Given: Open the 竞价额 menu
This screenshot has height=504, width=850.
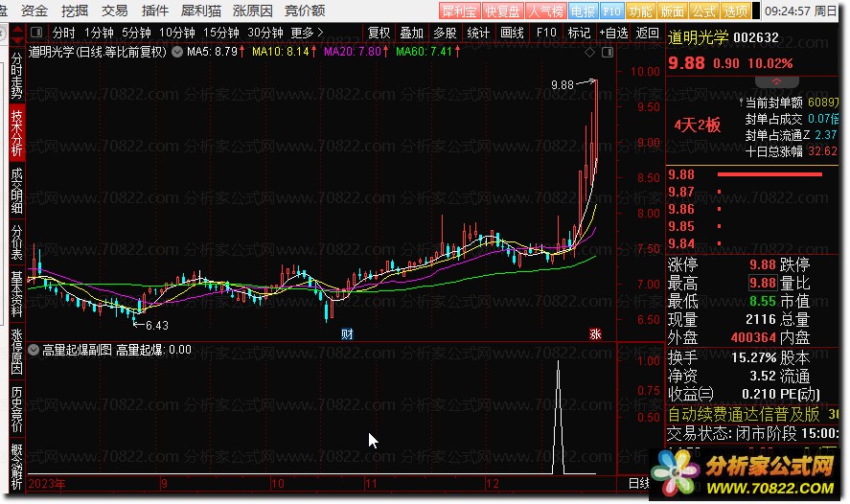Looking at the screenshot, I should click(x=305, y=11).
